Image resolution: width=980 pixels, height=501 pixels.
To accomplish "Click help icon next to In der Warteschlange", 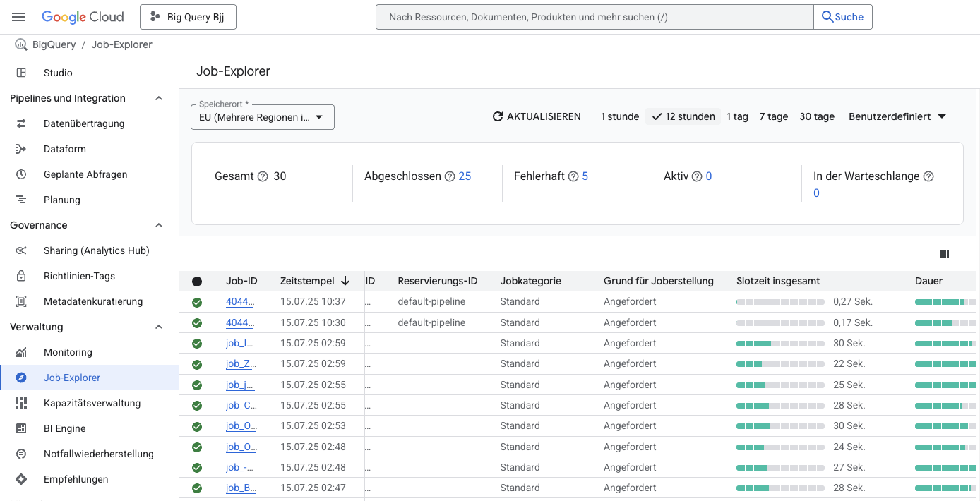I will 928,176.
